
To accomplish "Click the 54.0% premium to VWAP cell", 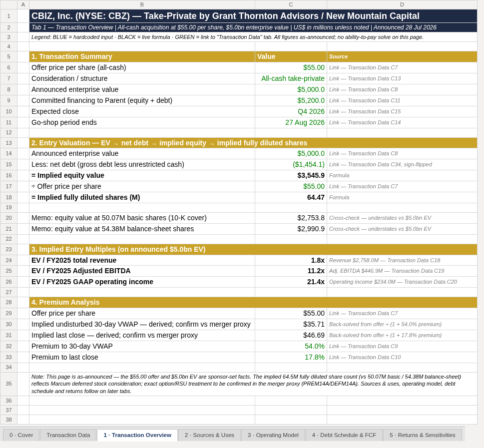I will 291,347.
